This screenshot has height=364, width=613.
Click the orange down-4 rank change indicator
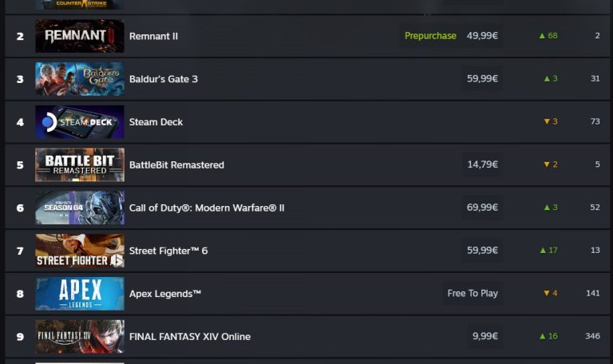coord(551,294)
